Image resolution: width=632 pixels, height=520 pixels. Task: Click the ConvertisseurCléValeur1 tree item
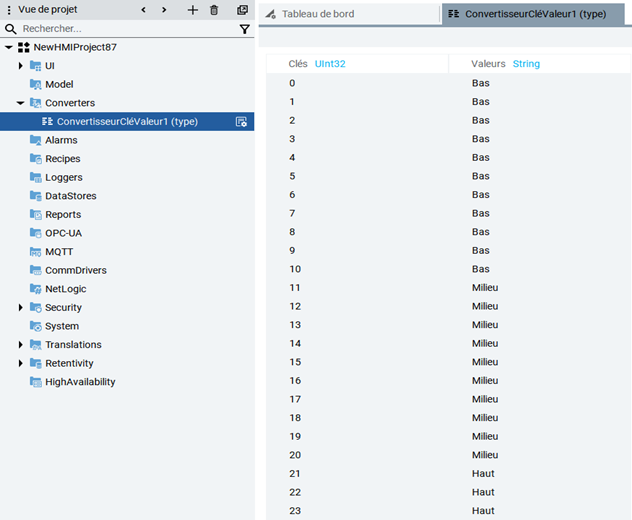coord(127,121)
